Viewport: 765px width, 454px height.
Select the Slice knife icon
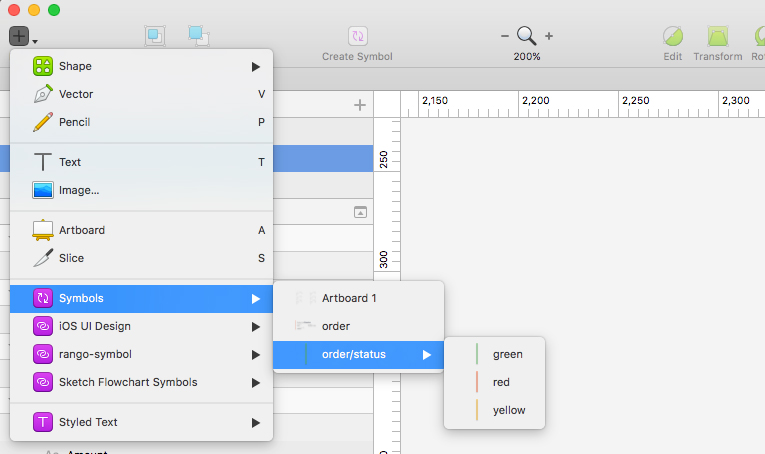click(42, 258)
